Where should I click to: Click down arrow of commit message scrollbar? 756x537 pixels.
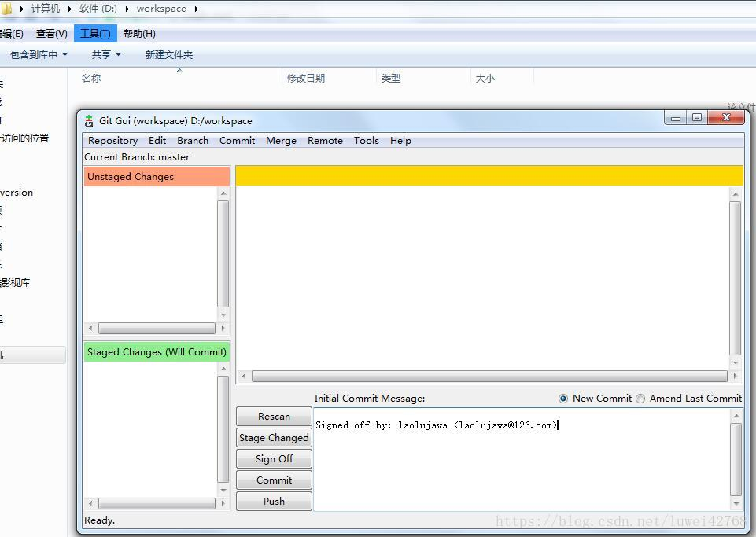[736, 504]
